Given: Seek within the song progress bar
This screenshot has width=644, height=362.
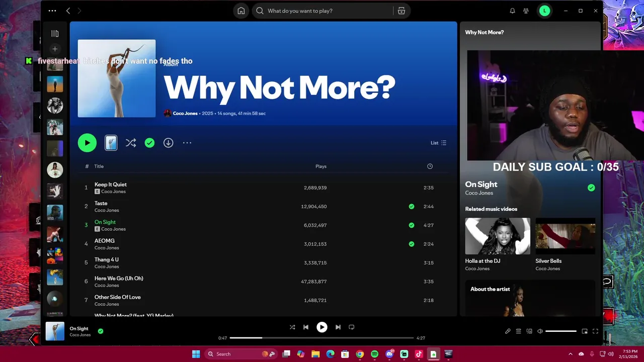Looking at the screenshot, I should (321, 338).
